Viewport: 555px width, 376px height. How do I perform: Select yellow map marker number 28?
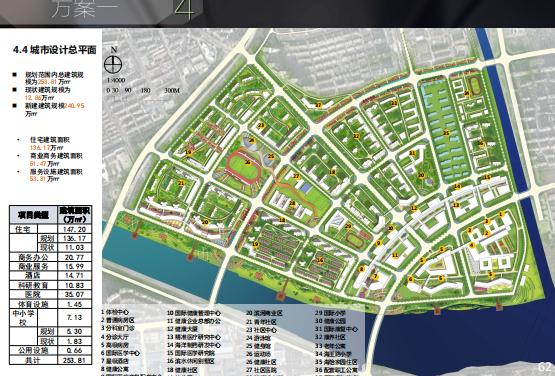[x=292, y=203]
